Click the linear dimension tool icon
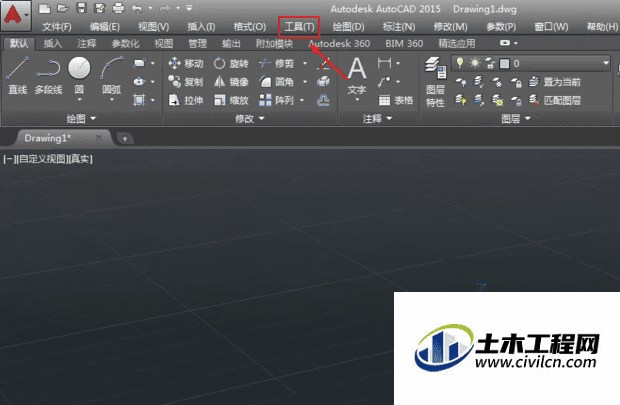The height and width of the screenshot is (405, 620). click(x=384, y=63)
